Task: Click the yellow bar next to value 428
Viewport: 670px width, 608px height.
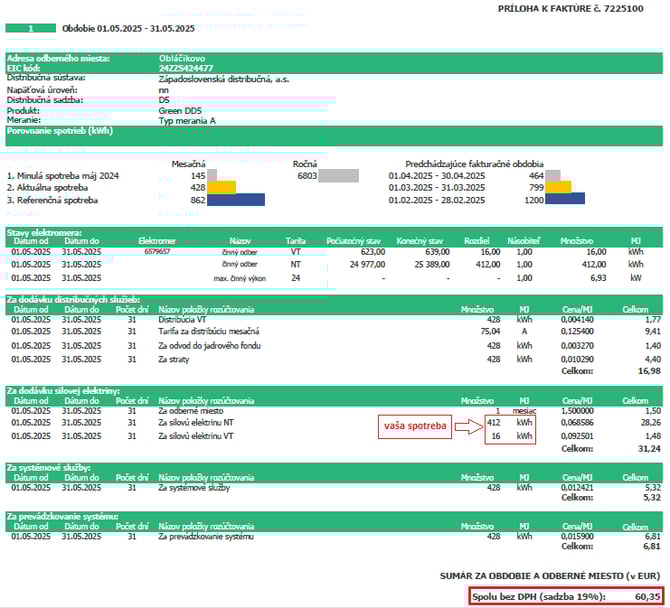Action: click(221, 187)
